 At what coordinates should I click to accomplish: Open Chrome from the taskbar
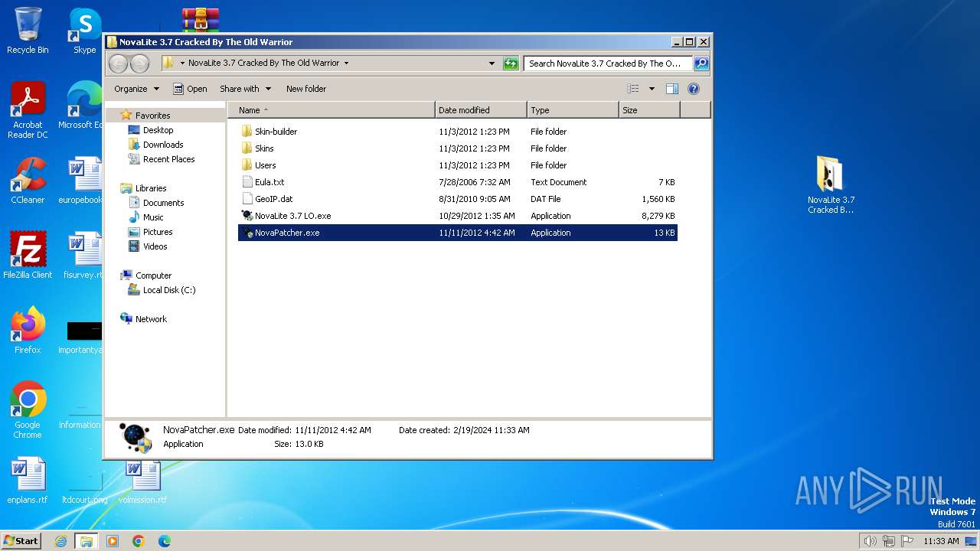click(139, 541)
